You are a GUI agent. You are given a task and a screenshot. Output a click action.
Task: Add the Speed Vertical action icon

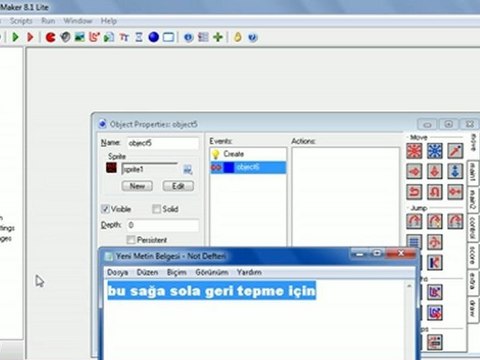coord(435,172)
